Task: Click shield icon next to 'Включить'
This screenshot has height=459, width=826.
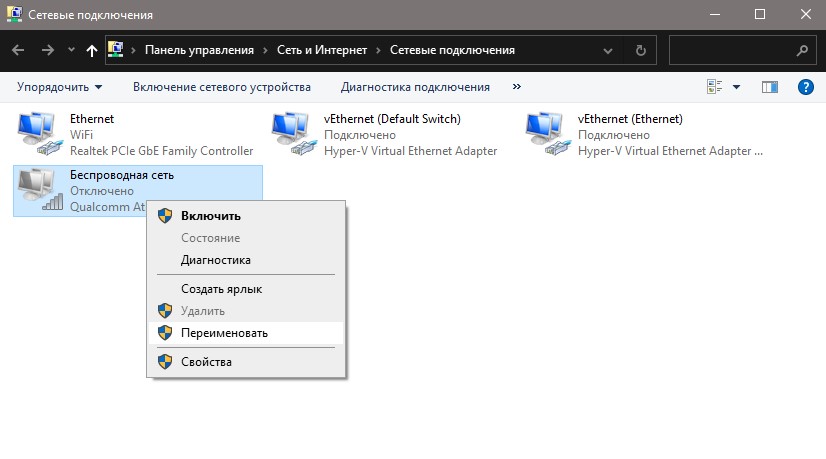Action: (165, 216)
